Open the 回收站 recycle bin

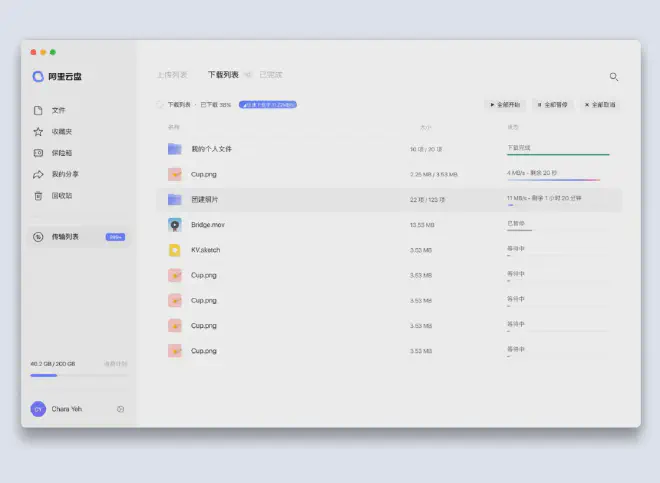point(60,196)
